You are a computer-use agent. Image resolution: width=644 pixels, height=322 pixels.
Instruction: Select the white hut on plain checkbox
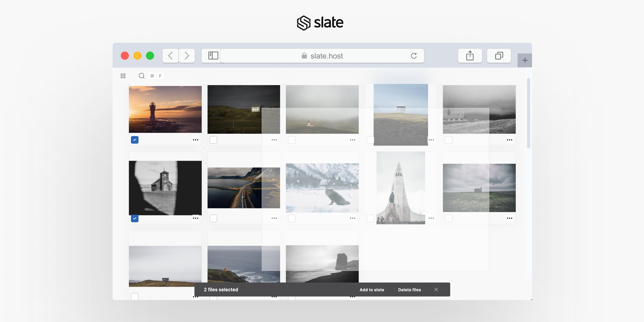click(x=370, y=140)
